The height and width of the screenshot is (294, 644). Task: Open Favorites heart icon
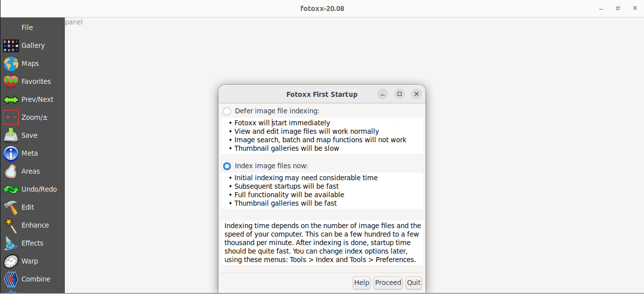pyautogui.click(x=11, y=81)
